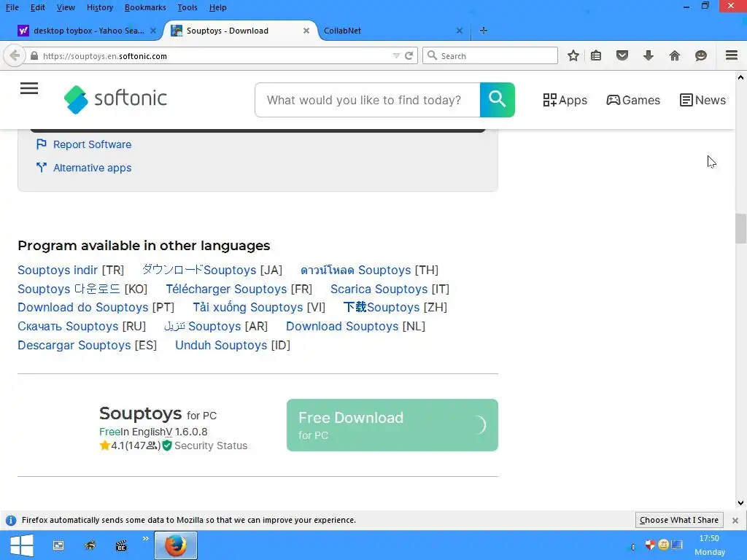This screenshot has width=747, height=560.
Task: Open the History menu
Action: [x=100, y=7]
